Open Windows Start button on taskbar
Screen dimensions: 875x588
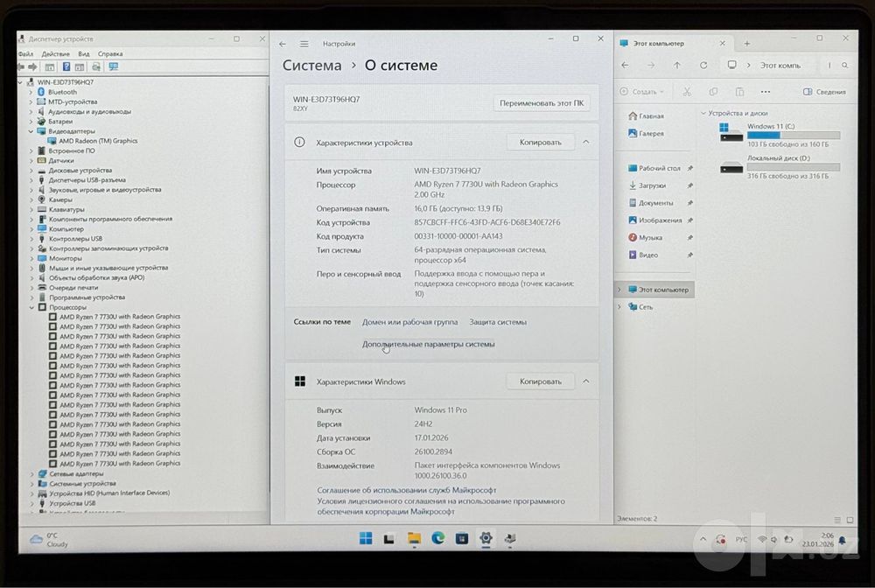coord(366,538)
